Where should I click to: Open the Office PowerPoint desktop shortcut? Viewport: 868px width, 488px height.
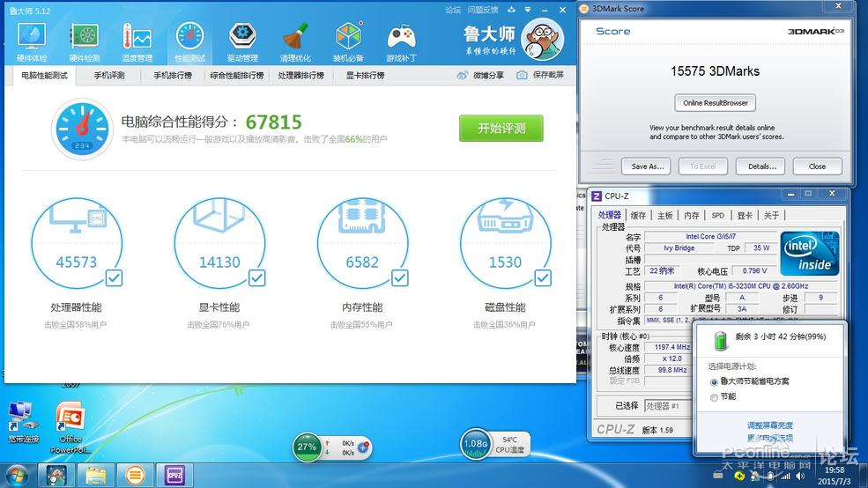[70, 427]
